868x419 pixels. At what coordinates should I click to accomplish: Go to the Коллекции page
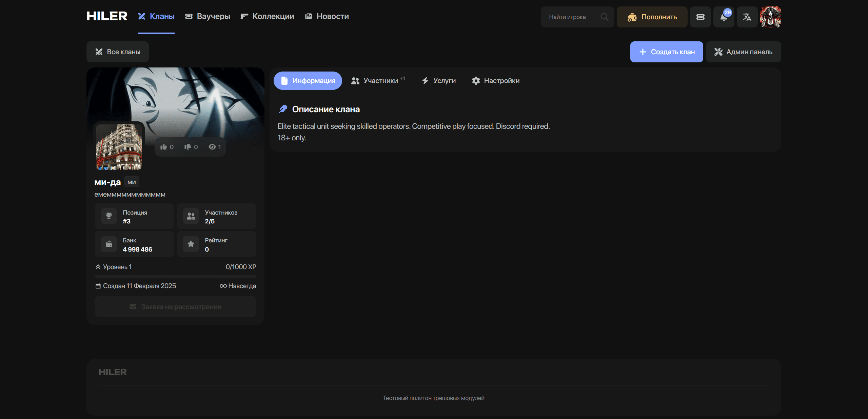[267, 16]
